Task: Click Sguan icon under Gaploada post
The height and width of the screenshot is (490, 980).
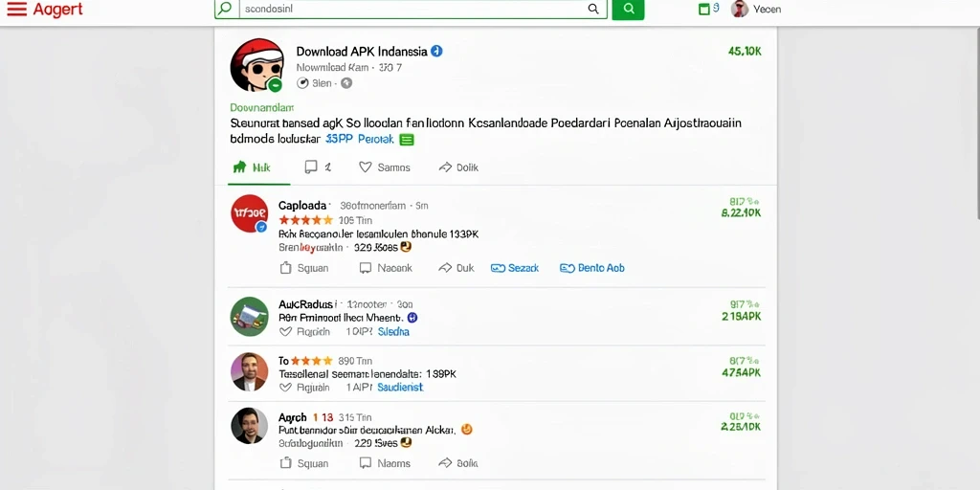Action: [285, 268]
